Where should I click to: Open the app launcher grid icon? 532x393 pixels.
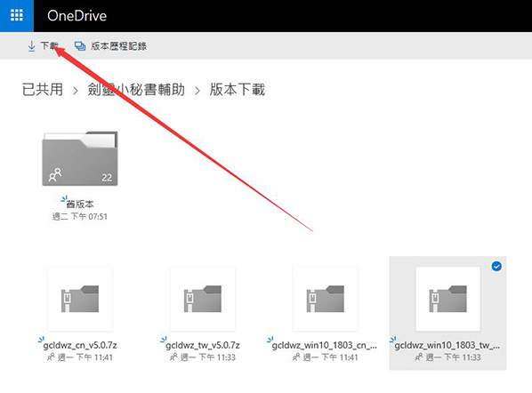tap(17, 15)
